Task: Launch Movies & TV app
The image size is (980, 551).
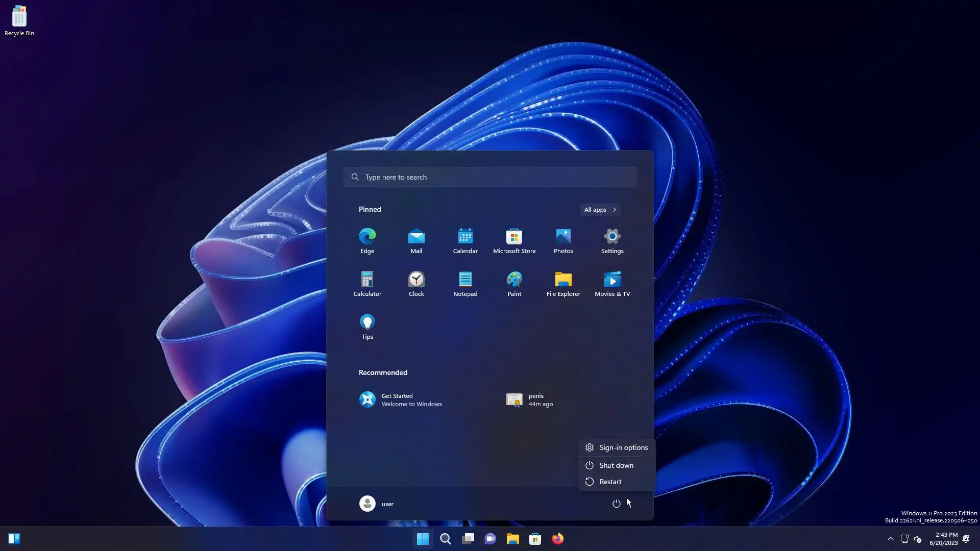Action: (x=612, y=283)
